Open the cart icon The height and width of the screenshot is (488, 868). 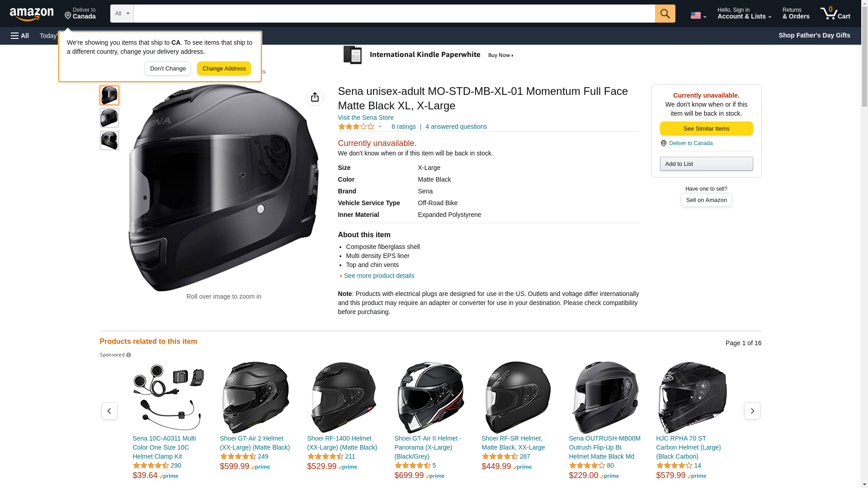tap(835, 14)
